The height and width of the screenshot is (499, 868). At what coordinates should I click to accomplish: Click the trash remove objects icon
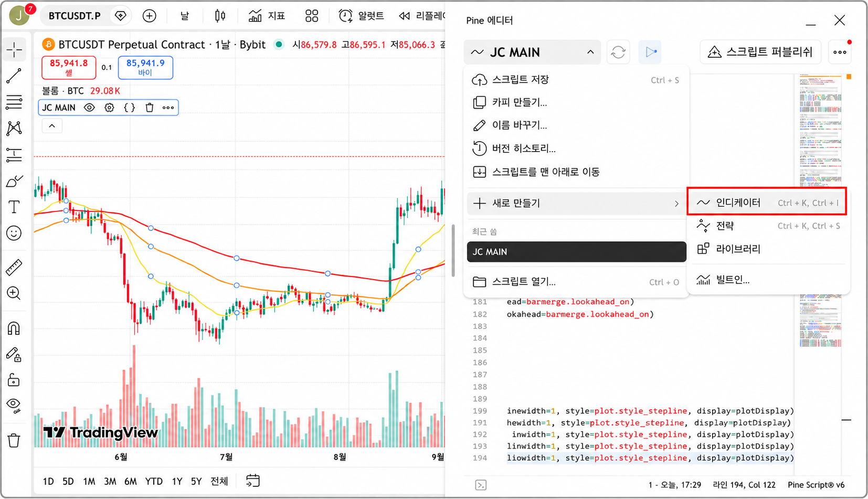14,440
